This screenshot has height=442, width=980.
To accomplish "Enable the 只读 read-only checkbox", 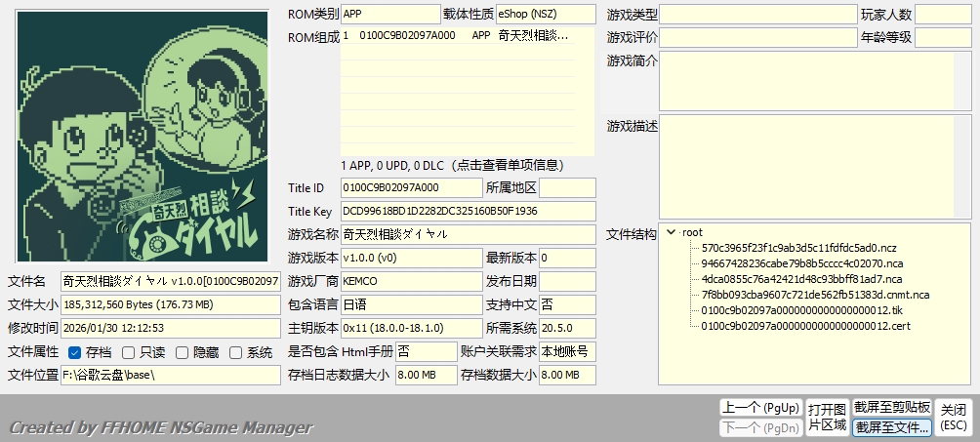I will (x=128, y=352).
